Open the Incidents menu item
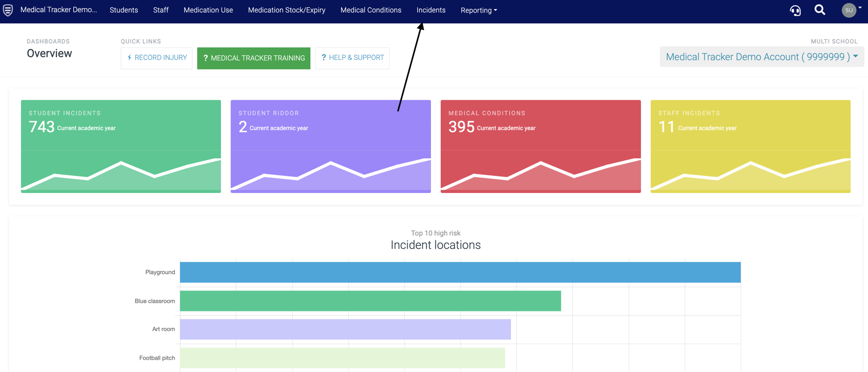 pyautogui.click(x=431, y=10)
